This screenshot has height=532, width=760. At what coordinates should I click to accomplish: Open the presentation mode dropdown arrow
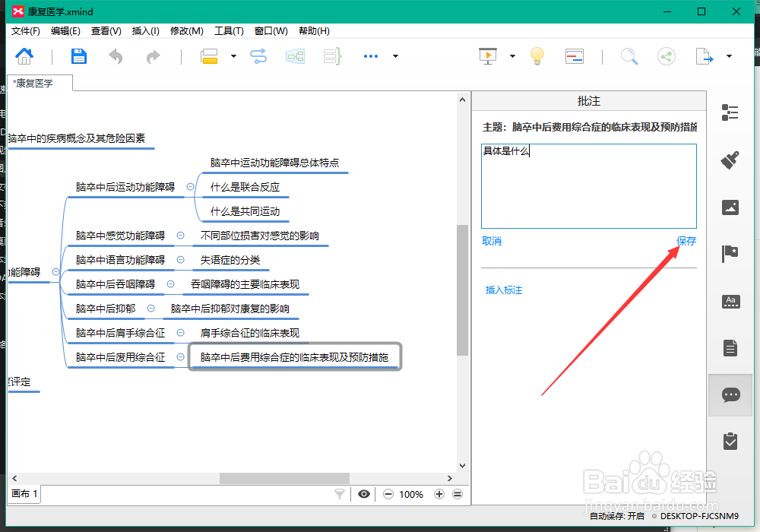[511, 55]
